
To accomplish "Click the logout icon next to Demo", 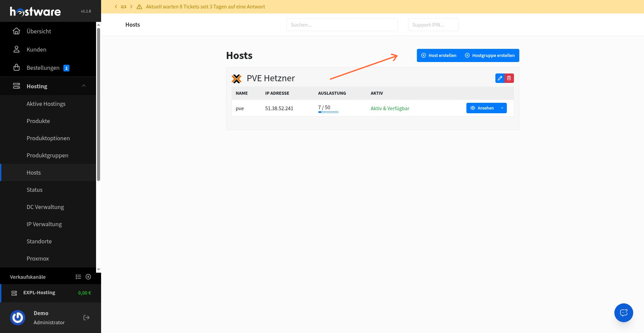I will coord(86,317).
